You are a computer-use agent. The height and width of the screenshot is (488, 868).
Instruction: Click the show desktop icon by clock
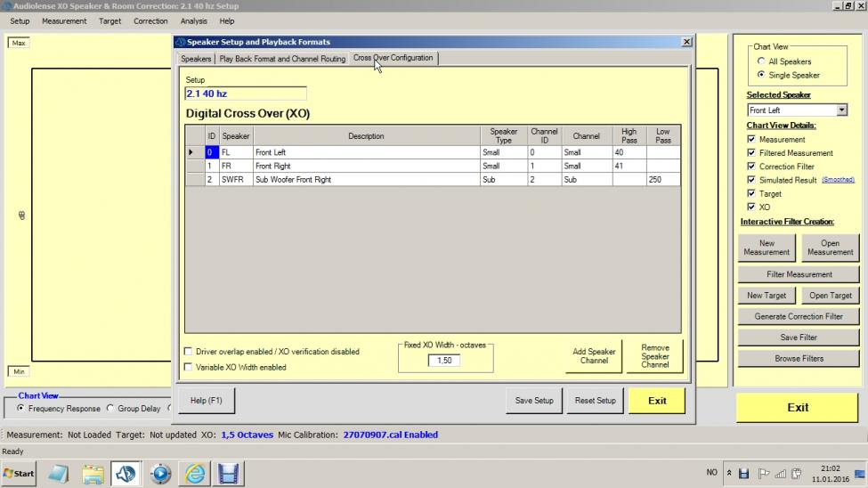pyautogui.click(x=860, y=474)
